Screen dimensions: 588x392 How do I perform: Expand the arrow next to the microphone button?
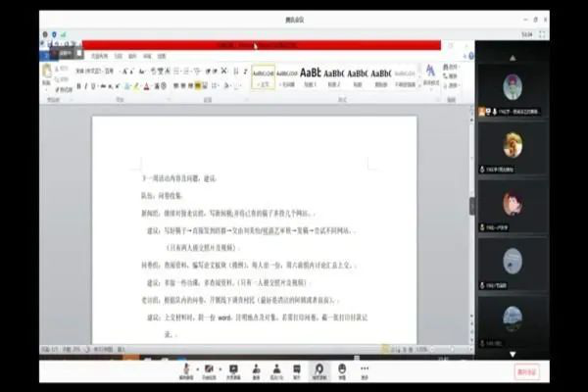click(194, 368)
